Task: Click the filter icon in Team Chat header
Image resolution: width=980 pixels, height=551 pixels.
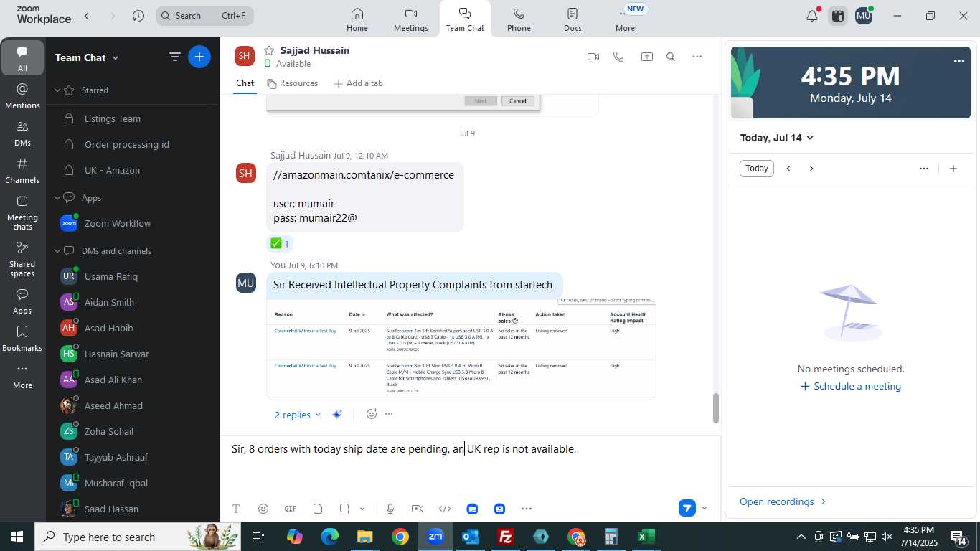Action: pyautogui.click(x=174, y=57)
